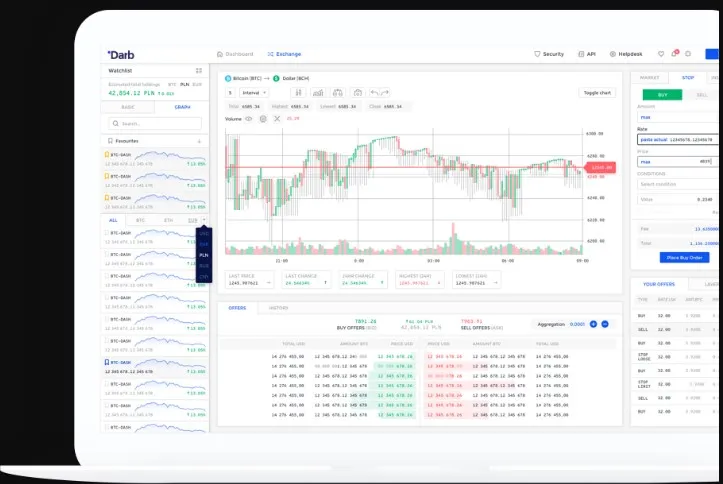
Task: Switch to the OFFERS tab
Action: click(237, 308)
